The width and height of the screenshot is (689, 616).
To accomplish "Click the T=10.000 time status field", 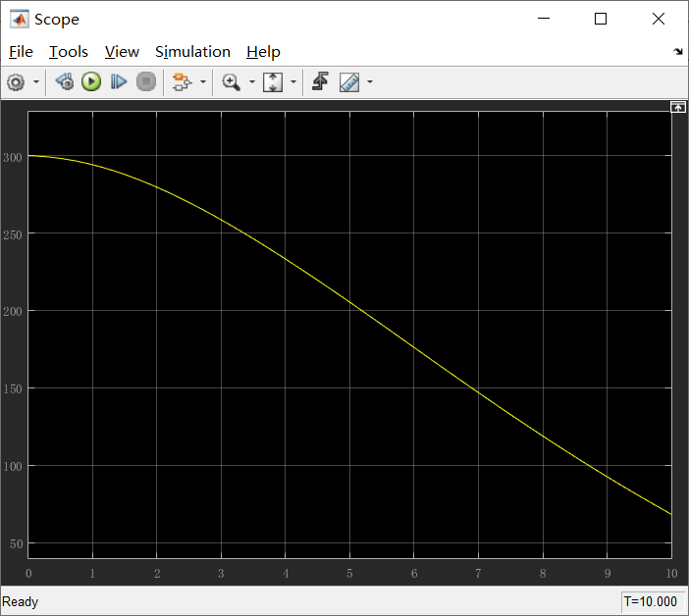I will (x=654, y=601).
